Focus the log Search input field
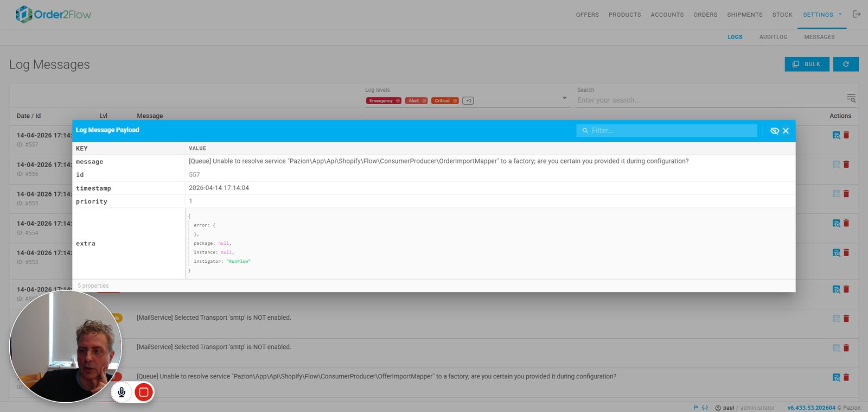 [711, 100]
